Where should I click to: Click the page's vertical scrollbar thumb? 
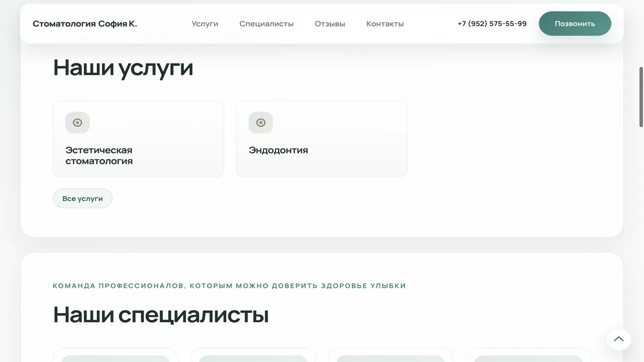641,97
